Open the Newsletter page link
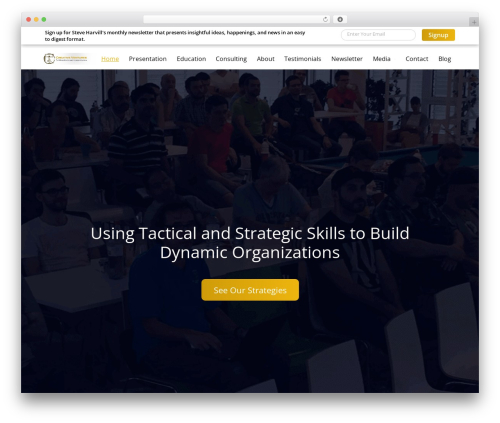 347,59
